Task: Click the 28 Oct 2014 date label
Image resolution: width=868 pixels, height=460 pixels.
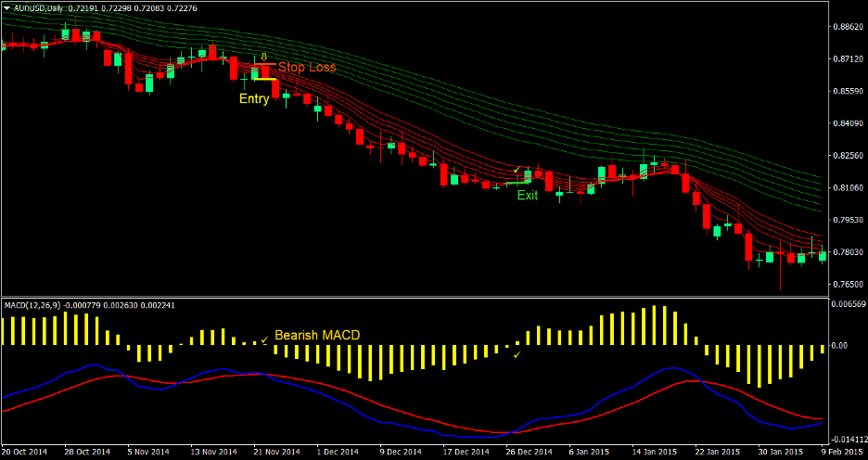Action: [x=87, y=451]
